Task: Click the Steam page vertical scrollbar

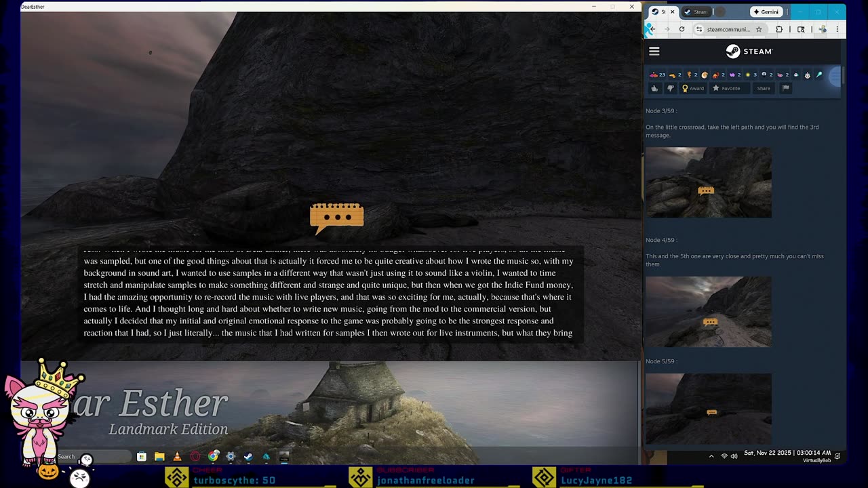Action: [844, 75]
